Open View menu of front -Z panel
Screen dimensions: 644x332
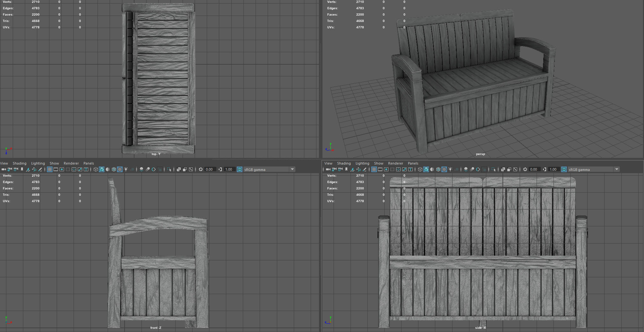click(x=4, y=163)
